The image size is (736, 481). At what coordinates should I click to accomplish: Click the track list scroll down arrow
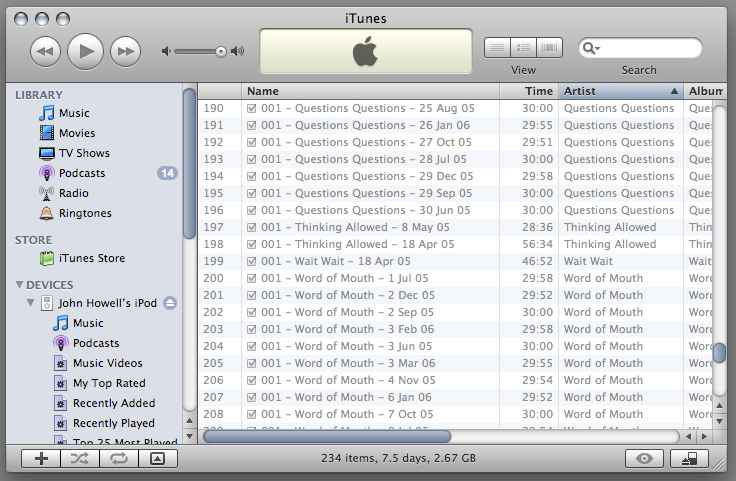[720, 421]
